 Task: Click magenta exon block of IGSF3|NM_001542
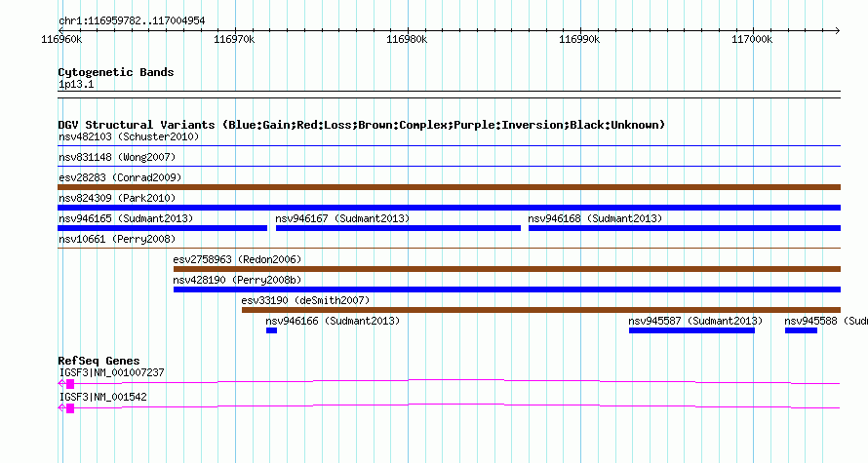coord(70,408)
